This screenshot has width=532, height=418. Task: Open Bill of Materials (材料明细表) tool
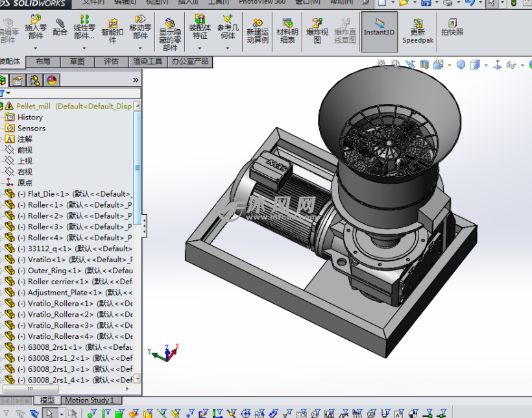click(287, 30)
